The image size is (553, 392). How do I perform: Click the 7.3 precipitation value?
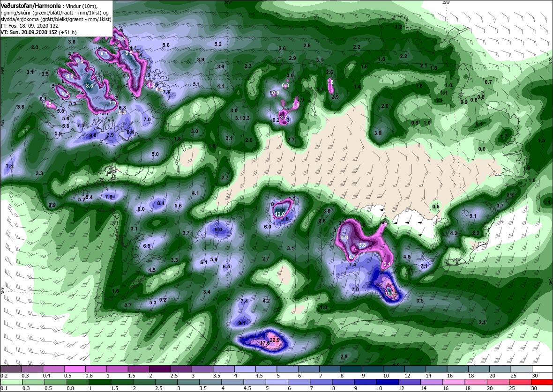click(x=166, y=92)
